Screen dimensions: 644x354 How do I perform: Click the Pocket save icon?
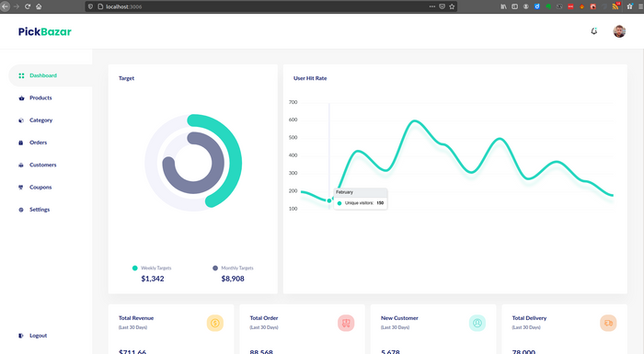click(442, 6)
